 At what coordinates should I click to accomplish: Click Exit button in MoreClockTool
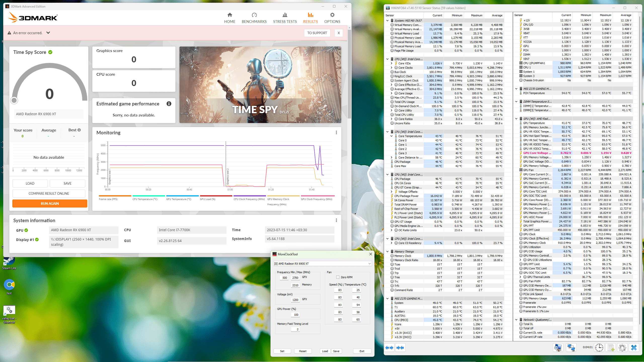point(362,351)
